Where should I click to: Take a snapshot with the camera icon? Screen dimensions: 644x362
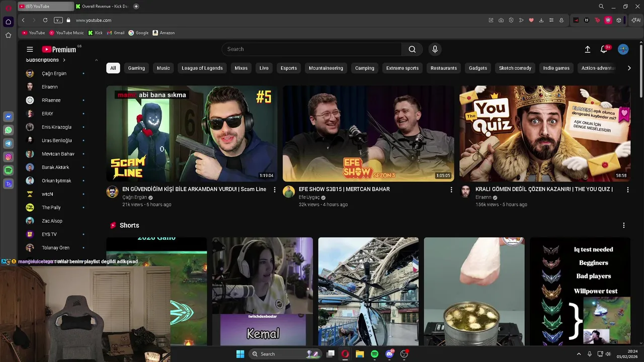click(501, 20)
